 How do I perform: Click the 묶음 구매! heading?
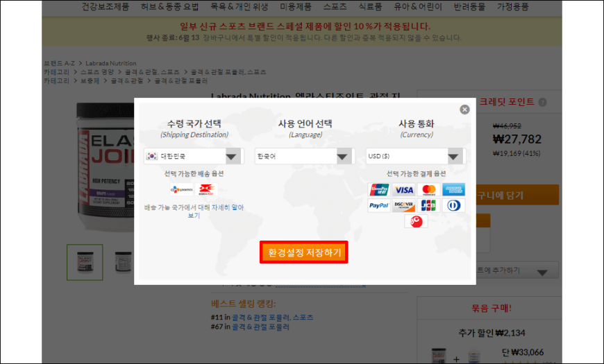click(x=491, y=309)
